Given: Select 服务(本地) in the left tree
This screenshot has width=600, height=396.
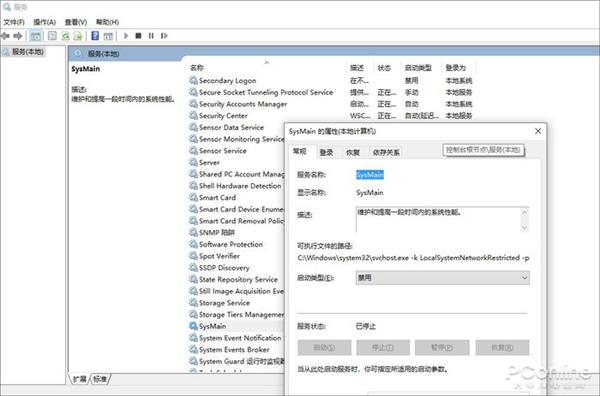Looking at the screenshot, I should [27, 52].
